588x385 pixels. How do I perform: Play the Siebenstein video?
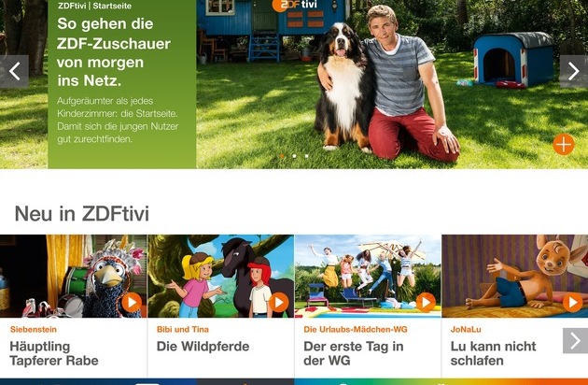pos(132,303)
